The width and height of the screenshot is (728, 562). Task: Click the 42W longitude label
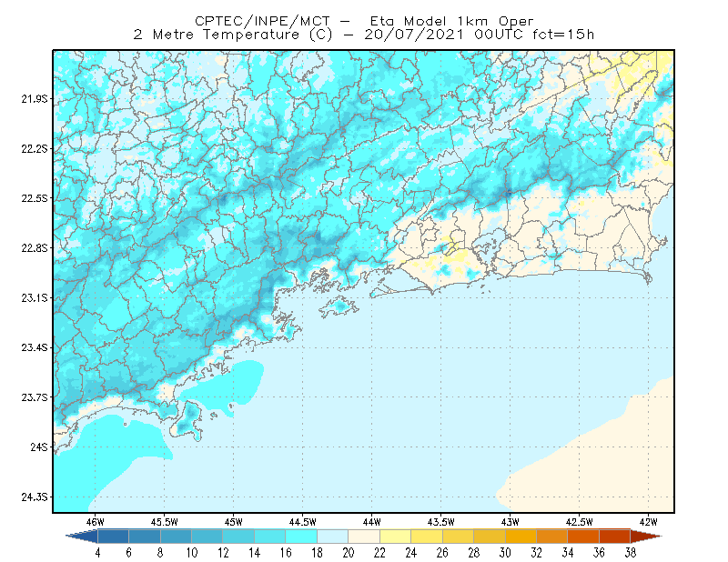point(649,522)
